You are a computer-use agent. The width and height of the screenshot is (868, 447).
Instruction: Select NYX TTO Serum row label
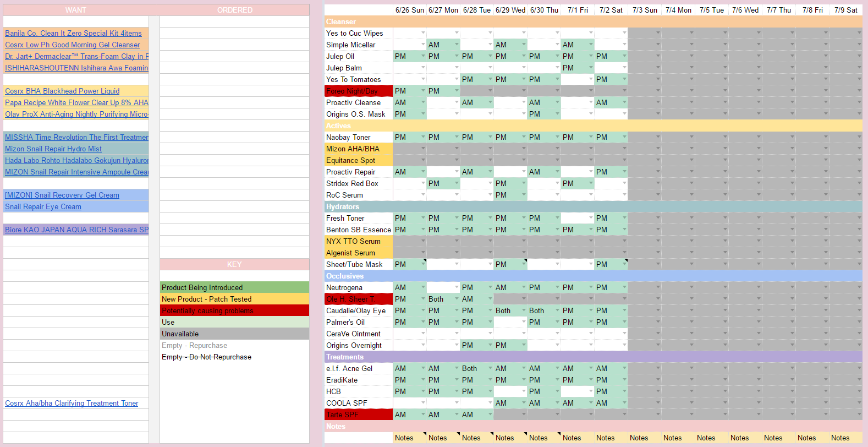click(359, 241)
